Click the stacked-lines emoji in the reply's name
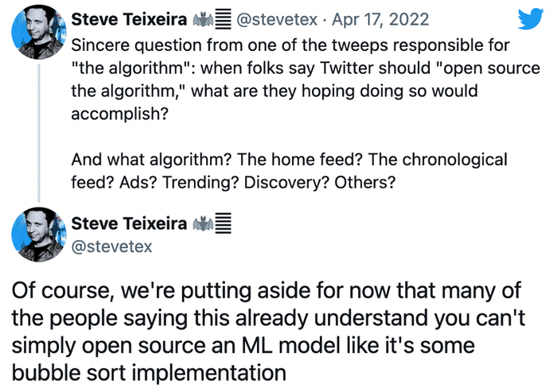This screenshot has width=557, height=392. point(224,223)
